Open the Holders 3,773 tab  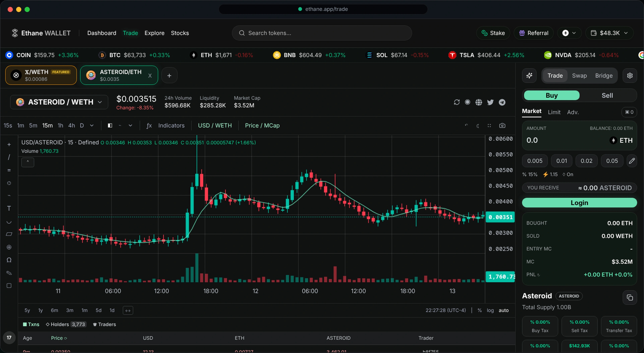[66, 324]
